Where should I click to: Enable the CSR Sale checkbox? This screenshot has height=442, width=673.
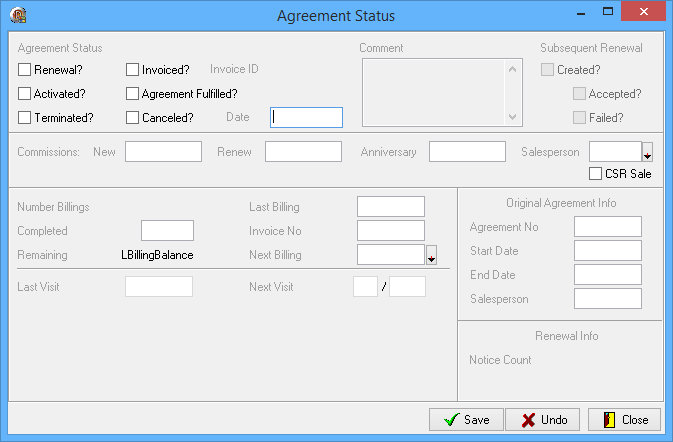[595, 174]
